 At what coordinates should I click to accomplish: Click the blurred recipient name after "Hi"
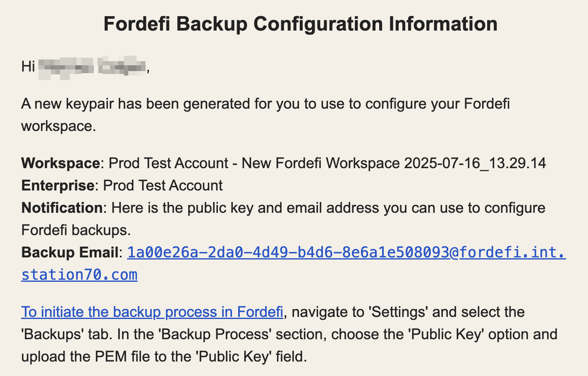pyautogui.click(x=93, y=67)
